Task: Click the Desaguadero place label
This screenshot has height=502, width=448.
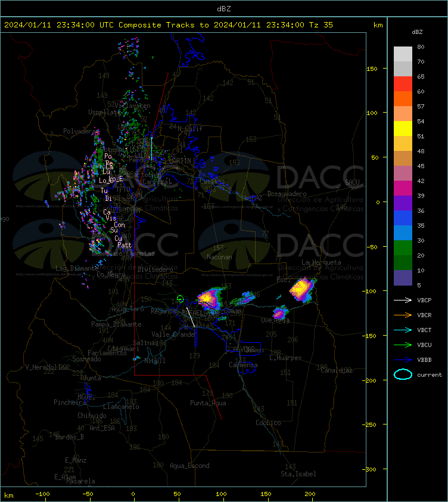Action: tap(287, 194)
